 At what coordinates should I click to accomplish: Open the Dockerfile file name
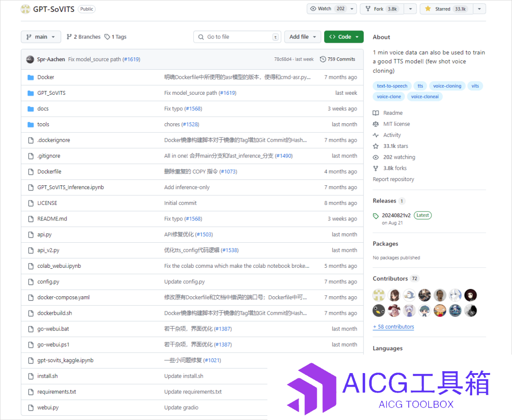click(49, 172)
